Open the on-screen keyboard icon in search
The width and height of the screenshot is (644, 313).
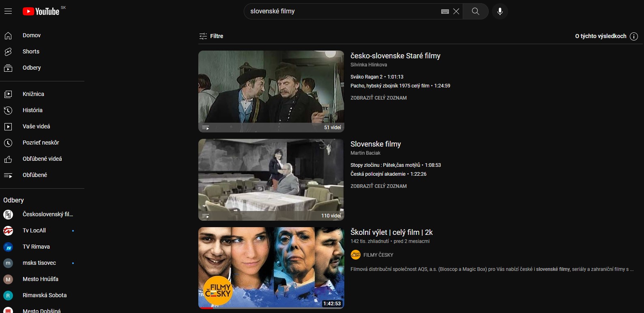[445, 11]
